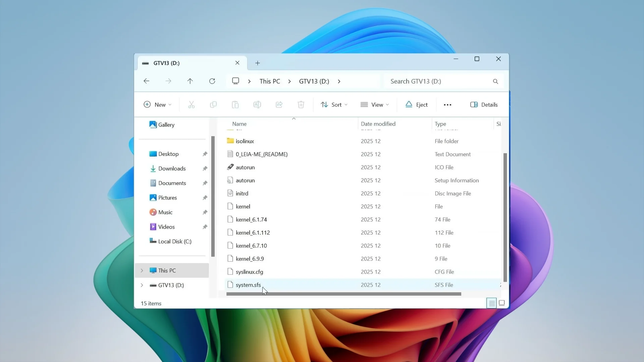Eject the GTV13 drive
Screen dimensions: 644x362
417,105
